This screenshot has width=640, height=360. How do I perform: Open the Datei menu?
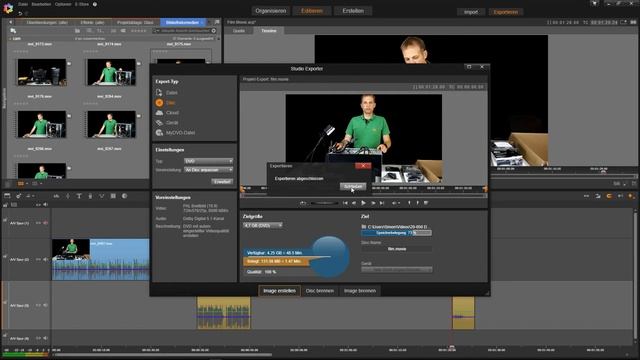[23, 4]
